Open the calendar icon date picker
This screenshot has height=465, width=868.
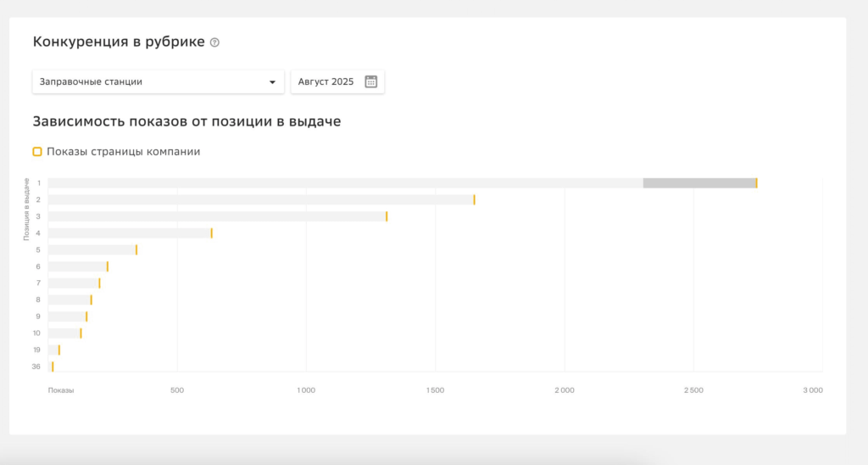tap(371, 81)
